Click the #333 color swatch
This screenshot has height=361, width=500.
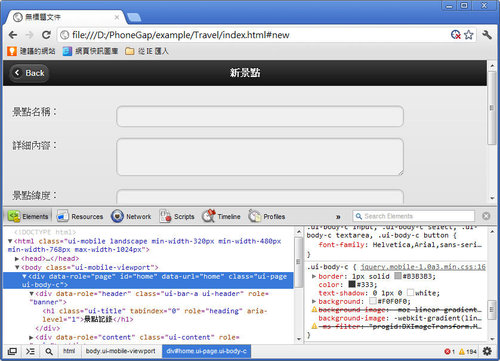(352, 284)
